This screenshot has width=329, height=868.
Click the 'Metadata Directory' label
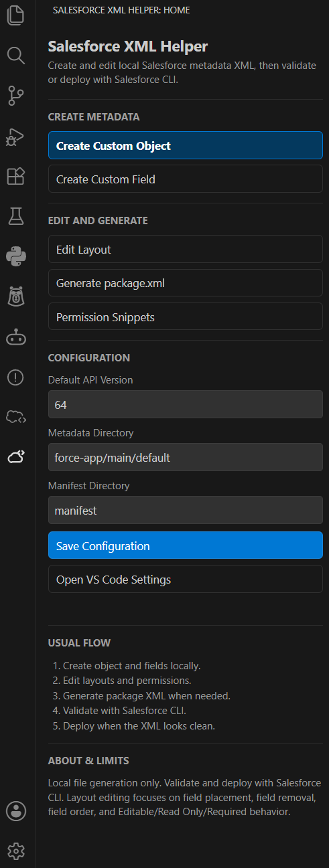(x=91, y=433)
